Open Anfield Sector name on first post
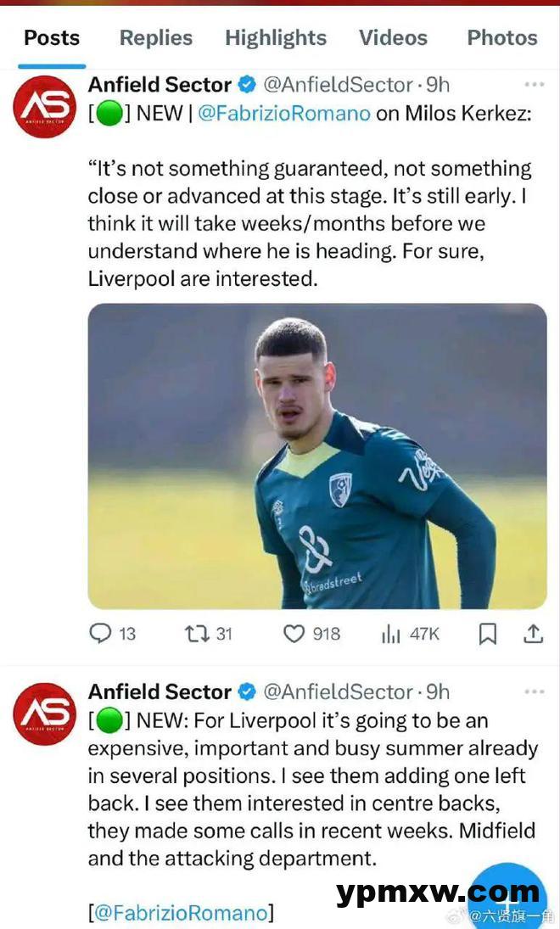 click(160, 85)
